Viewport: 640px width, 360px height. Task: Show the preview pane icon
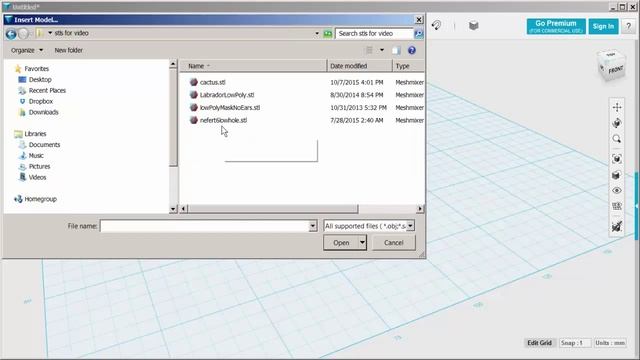point(396,50)
